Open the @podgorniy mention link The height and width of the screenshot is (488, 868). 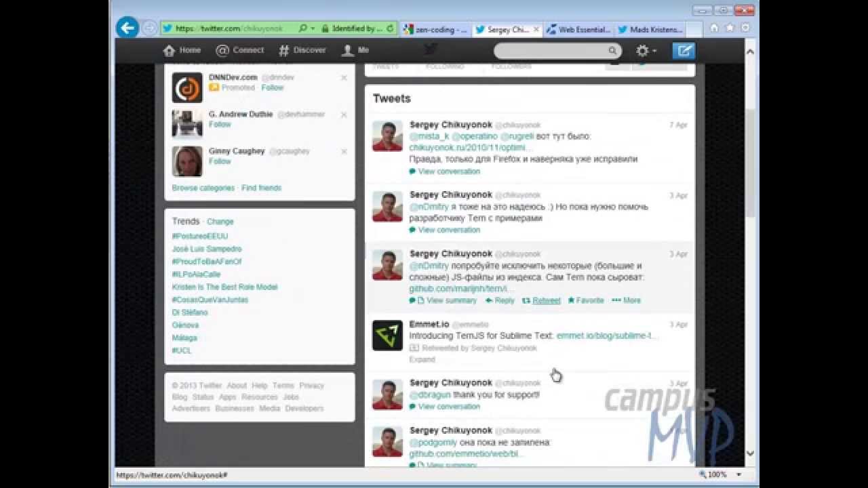coord(433,443)
